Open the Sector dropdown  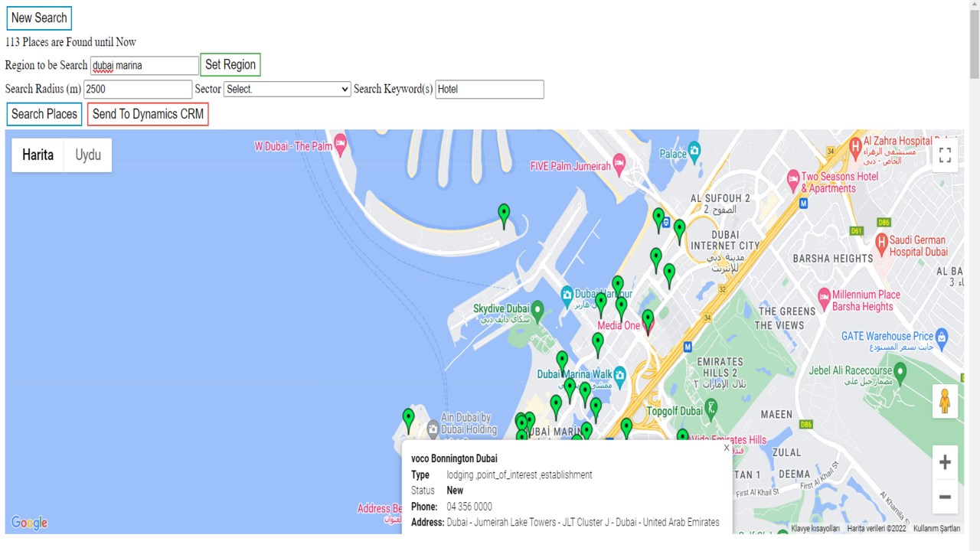(x=287, y=90)
